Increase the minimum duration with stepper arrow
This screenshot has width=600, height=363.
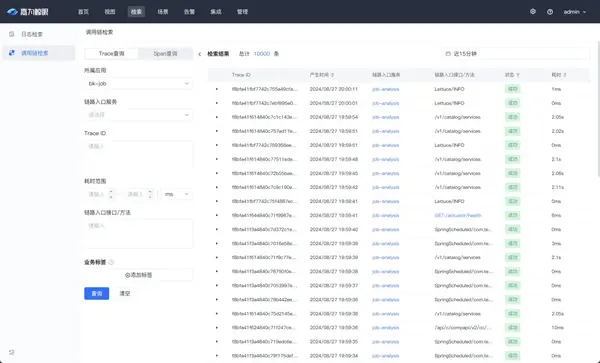click(111, 192)
